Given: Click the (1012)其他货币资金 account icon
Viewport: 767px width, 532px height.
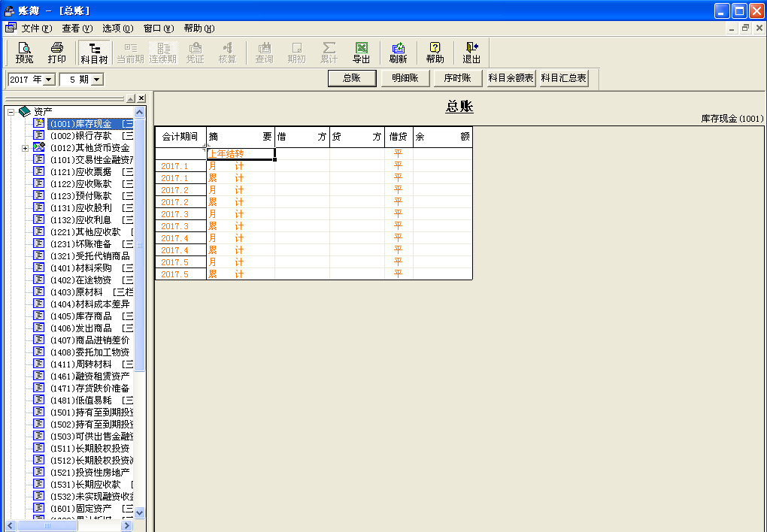Looking at the screenshot, I should point(39,147).
